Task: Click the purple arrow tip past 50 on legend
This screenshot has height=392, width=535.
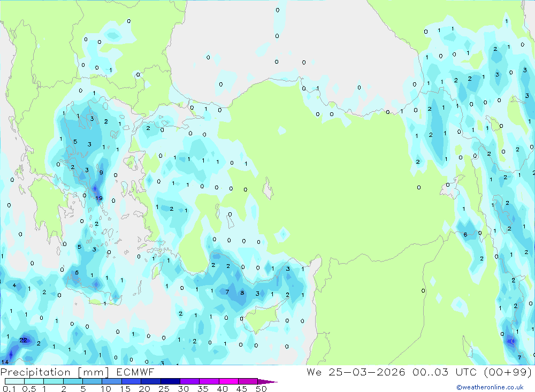Action: click(x=267, y=381)
